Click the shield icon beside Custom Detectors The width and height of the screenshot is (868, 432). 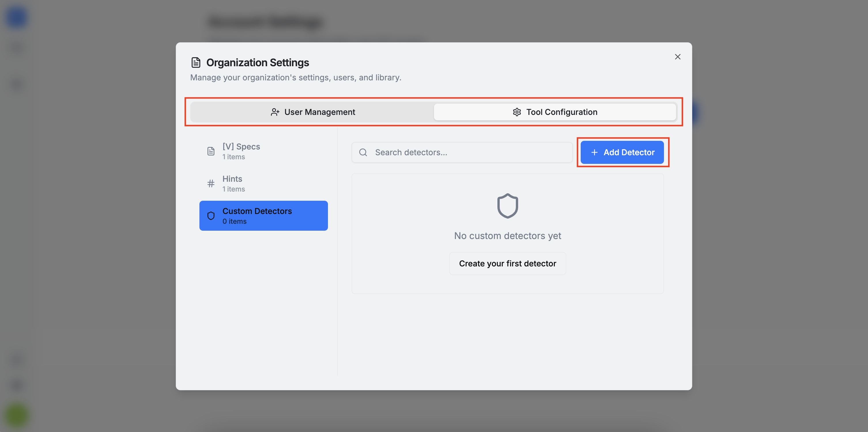pos(211,216)
